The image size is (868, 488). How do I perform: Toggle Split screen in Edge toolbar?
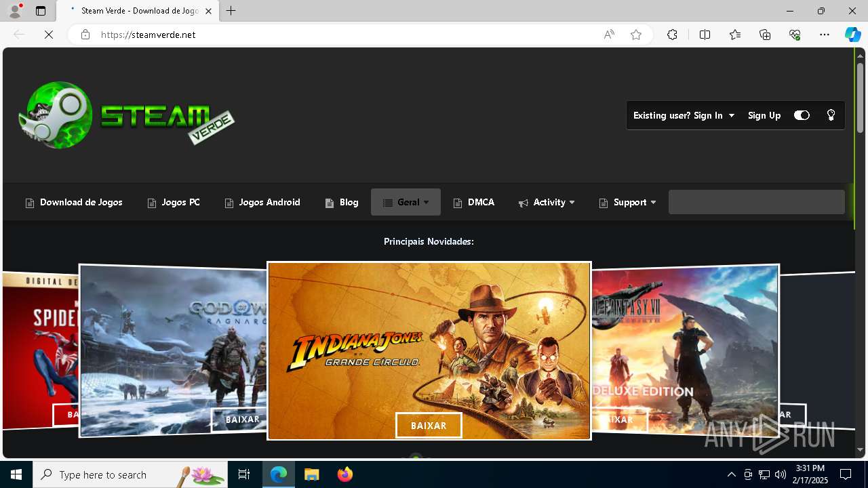(x=705, y=35)
